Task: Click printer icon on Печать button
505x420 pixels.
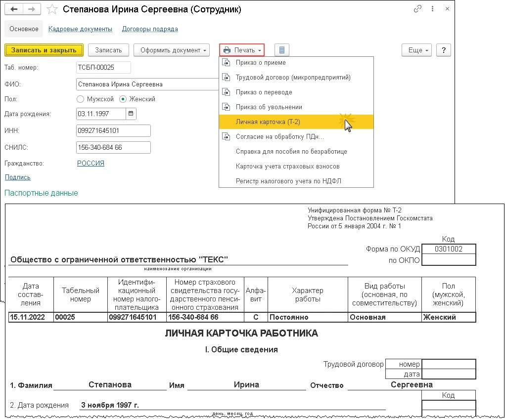Action: [x=227, y=50]
